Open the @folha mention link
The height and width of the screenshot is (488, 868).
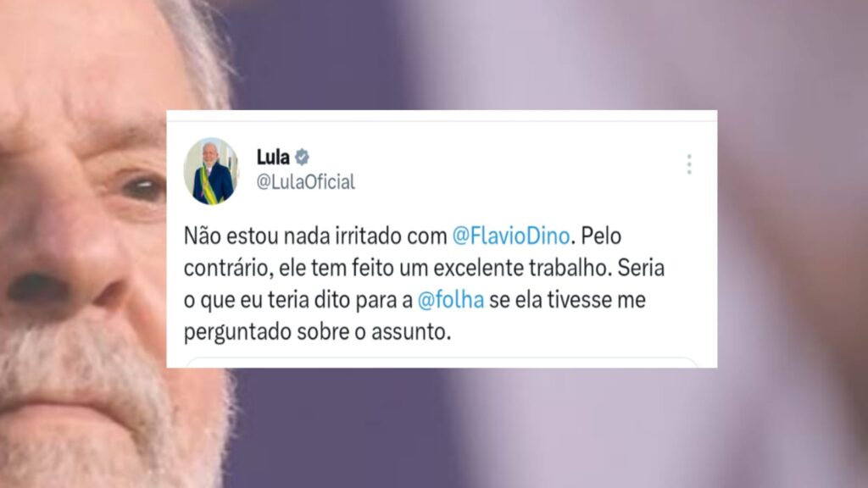(x=451, y=300)
